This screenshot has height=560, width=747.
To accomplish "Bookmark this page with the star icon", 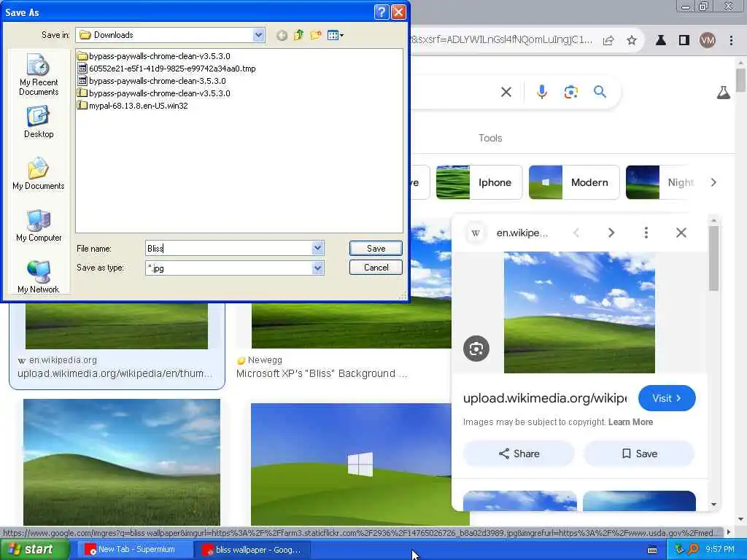I will [632, 41].
